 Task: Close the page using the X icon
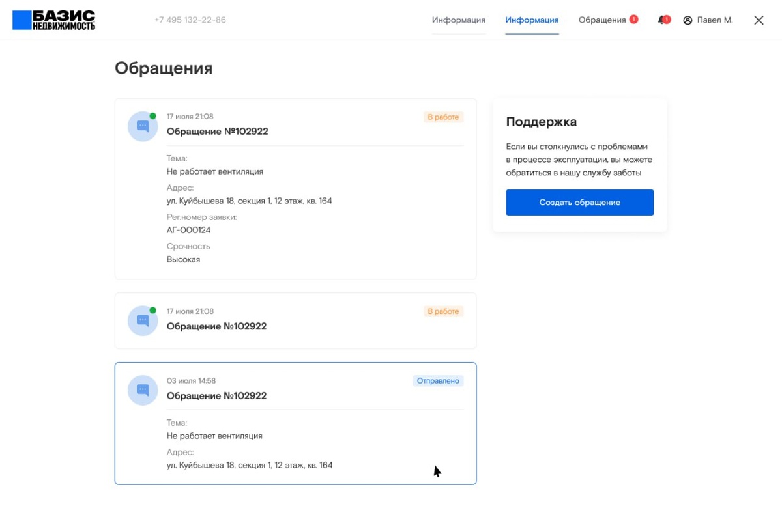tap(759, 20)
